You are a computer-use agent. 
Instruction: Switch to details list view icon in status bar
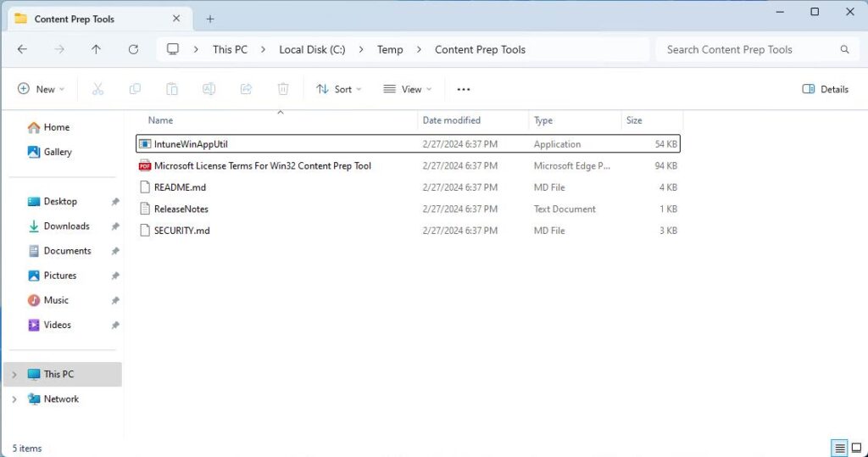click(x=840, y=448)
